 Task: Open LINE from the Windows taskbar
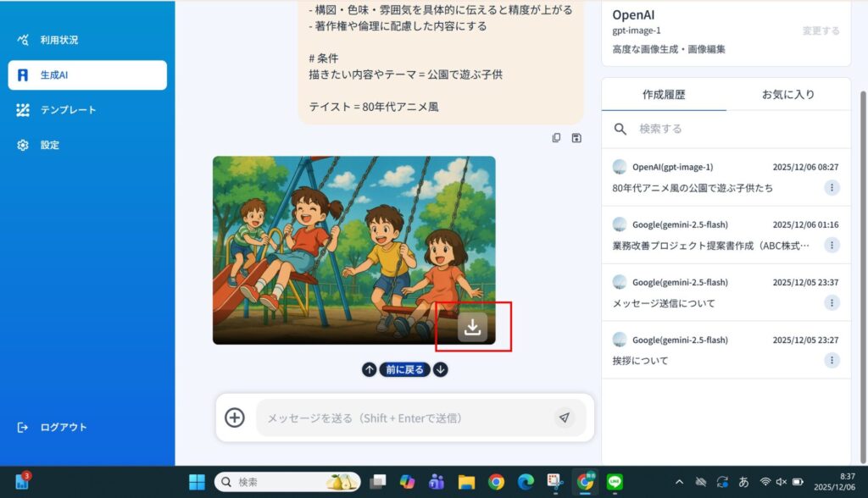pyautogui.click(x=615, y=482)
